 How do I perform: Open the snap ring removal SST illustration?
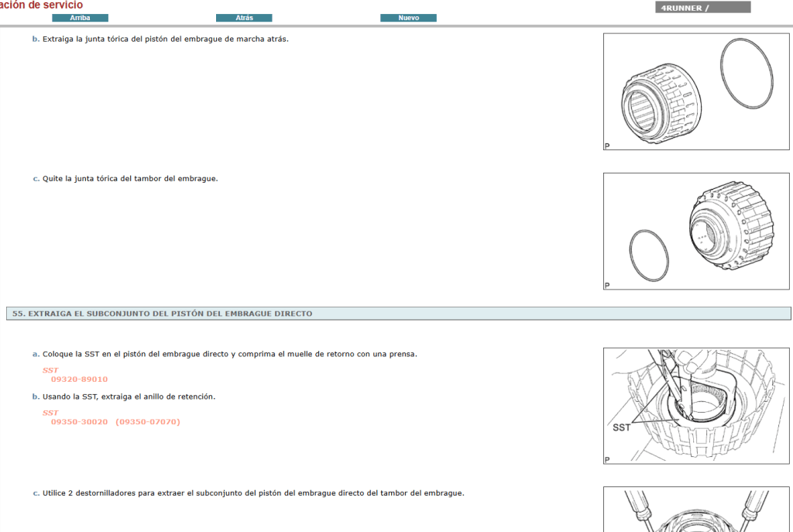click(696, 405)
